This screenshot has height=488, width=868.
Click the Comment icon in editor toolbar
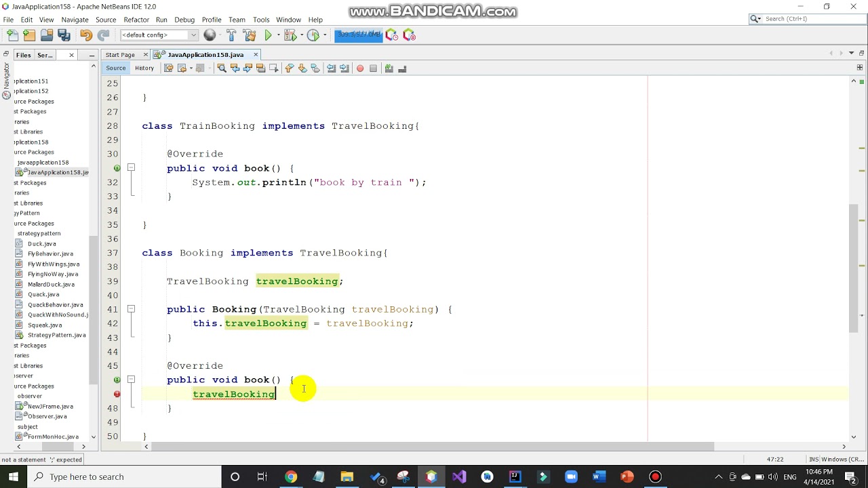[x=389, y=68]
